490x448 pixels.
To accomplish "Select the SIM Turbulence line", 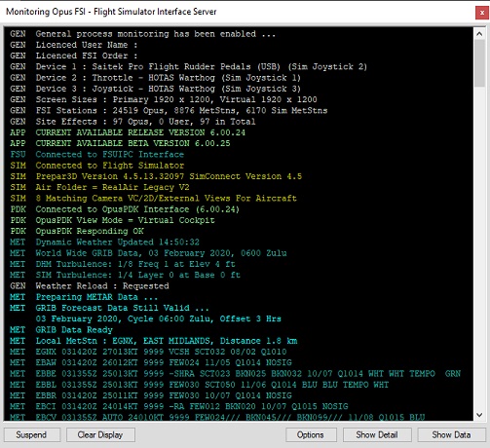I will point(125,275).
